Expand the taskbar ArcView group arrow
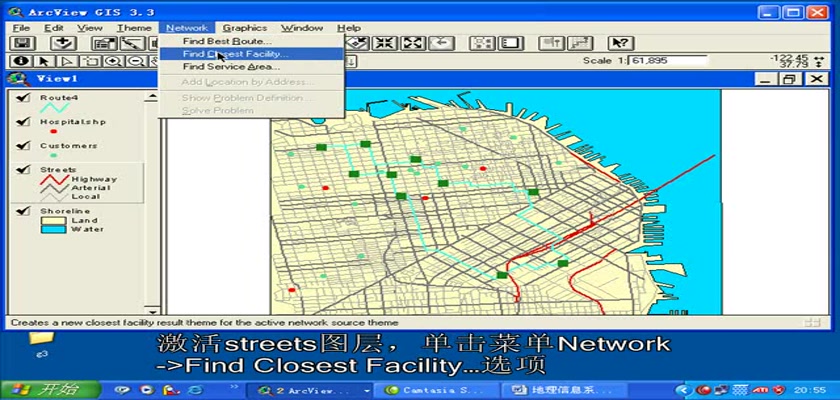Image resolution: width=840 pixels, height=400 pixels. pyautogui.click(x=366, y=390)
